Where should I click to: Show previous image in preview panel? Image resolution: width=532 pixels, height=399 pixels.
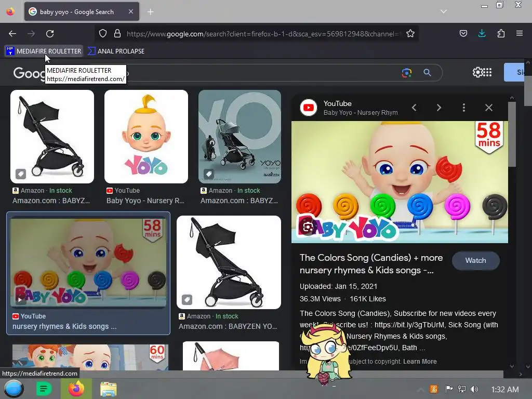click(414, 108)
